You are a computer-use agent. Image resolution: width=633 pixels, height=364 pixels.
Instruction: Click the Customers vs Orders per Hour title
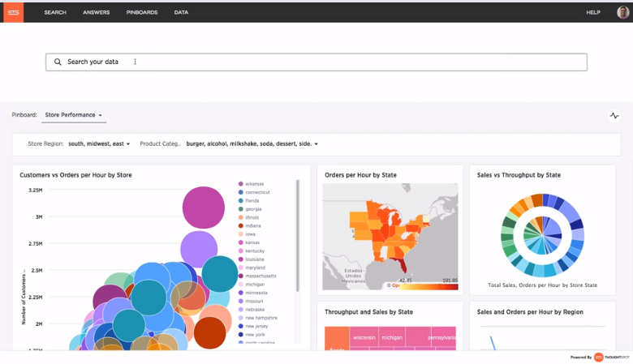tap(76, 175)
